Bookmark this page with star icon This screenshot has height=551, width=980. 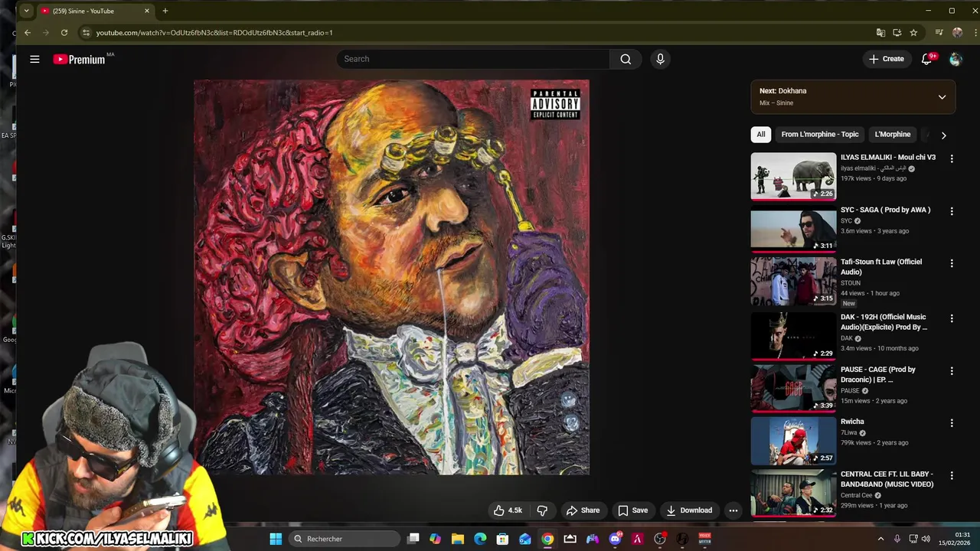(913, 33)
